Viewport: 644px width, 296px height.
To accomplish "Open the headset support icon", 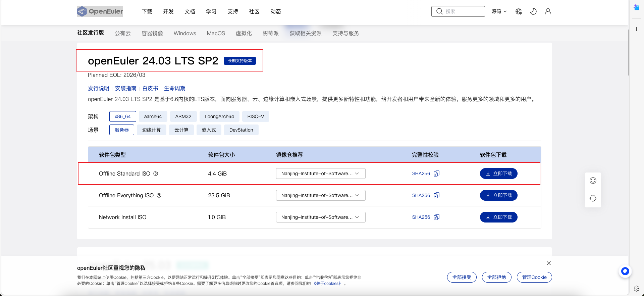I will click(593, 198).
